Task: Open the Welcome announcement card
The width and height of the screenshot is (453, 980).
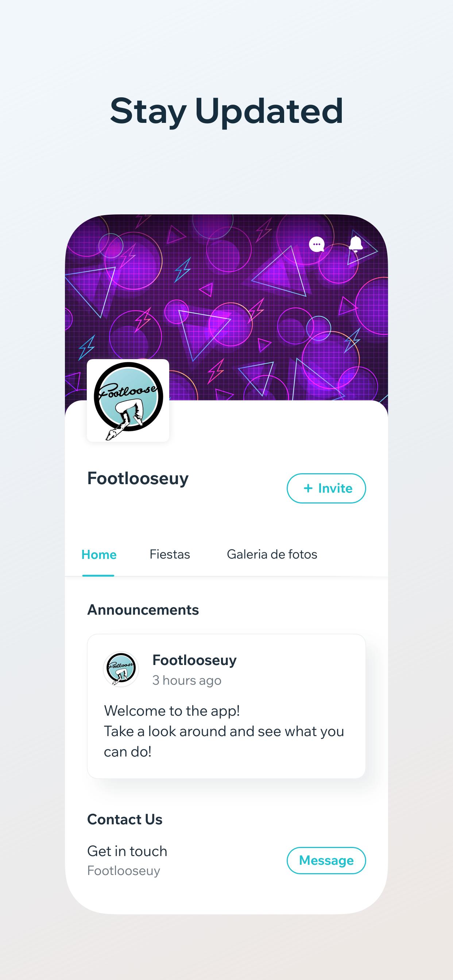Action: 226,706
